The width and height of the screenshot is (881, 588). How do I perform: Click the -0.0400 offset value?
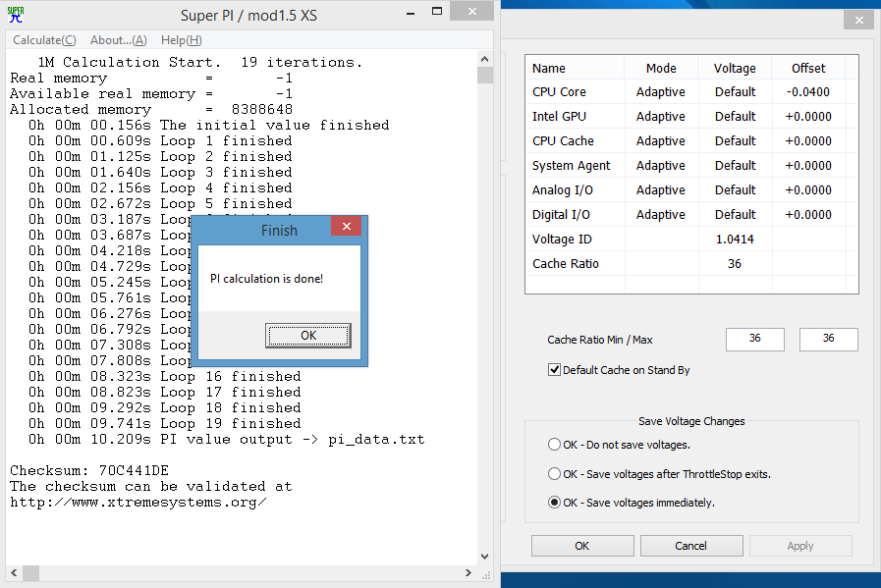[x=808, y=92]
